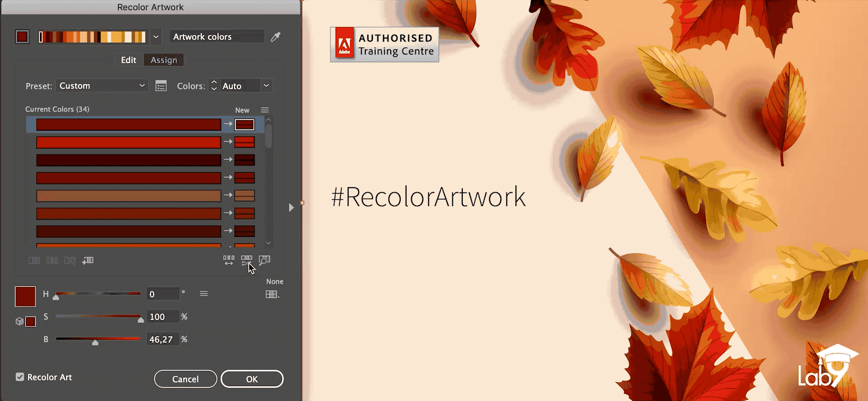
Task: Click the B brightness slider track
Action: 98,338
